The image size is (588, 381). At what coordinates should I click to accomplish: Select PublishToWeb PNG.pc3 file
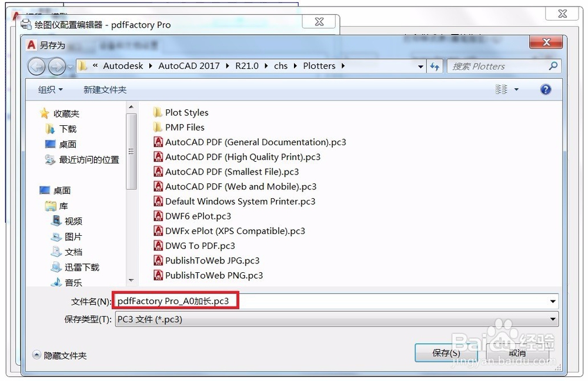click(x=208, y=275)
